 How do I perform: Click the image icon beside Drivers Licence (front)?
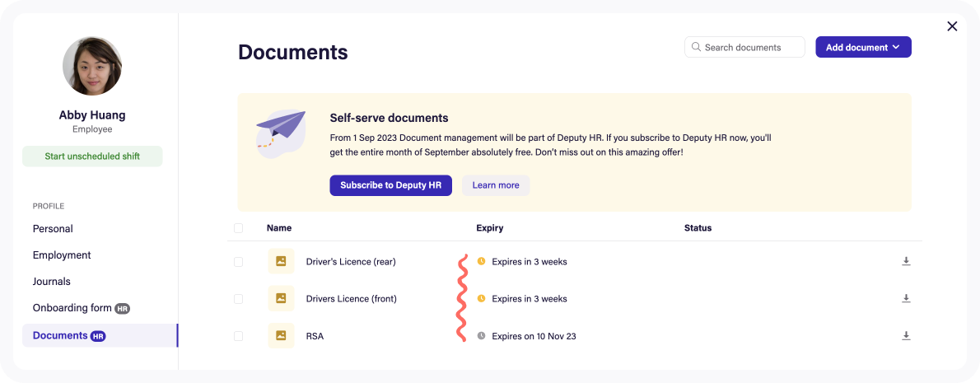pyautogui.click(x=282, y=299)
